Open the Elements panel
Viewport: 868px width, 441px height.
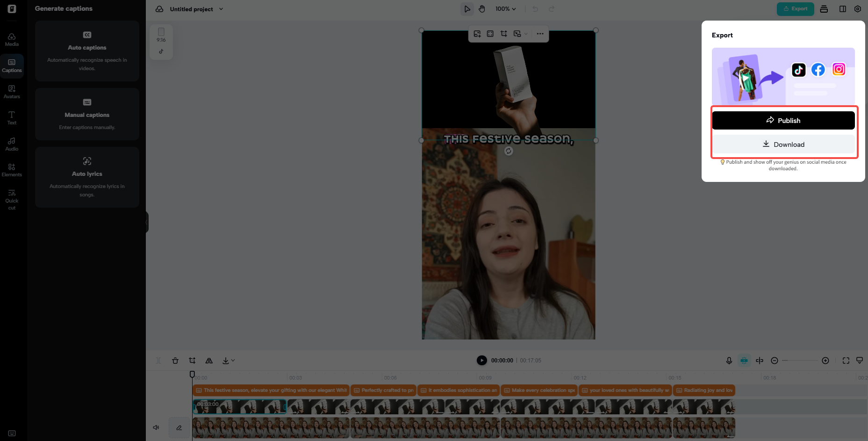(x=11, y=170)
